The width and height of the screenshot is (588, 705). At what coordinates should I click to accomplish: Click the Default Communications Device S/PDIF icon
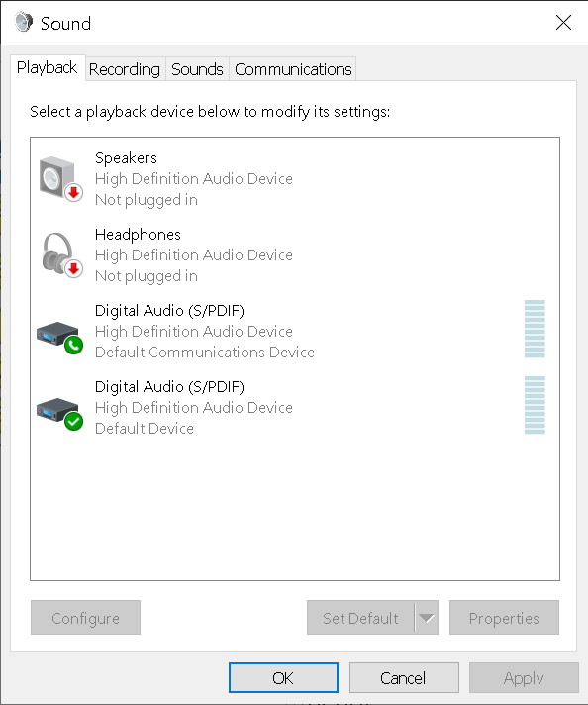60,338
